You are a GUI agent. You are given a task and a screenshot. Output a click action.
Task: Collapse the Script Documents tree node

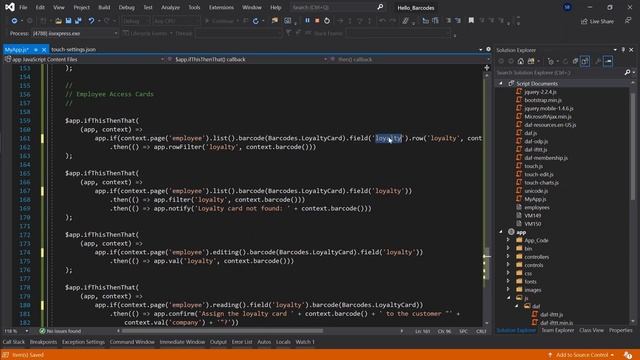[x=501, y=83]
